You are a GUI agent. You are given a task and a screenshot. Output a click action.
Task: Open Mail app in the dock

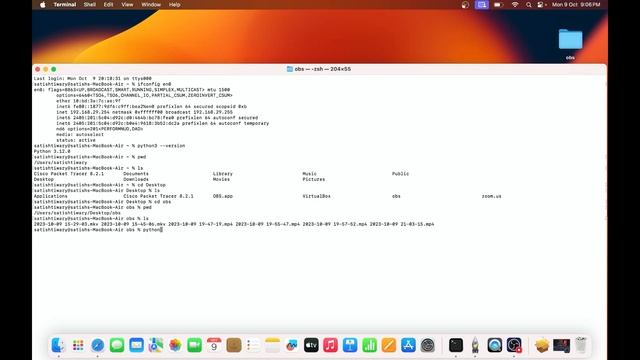(x=136, y=345)
